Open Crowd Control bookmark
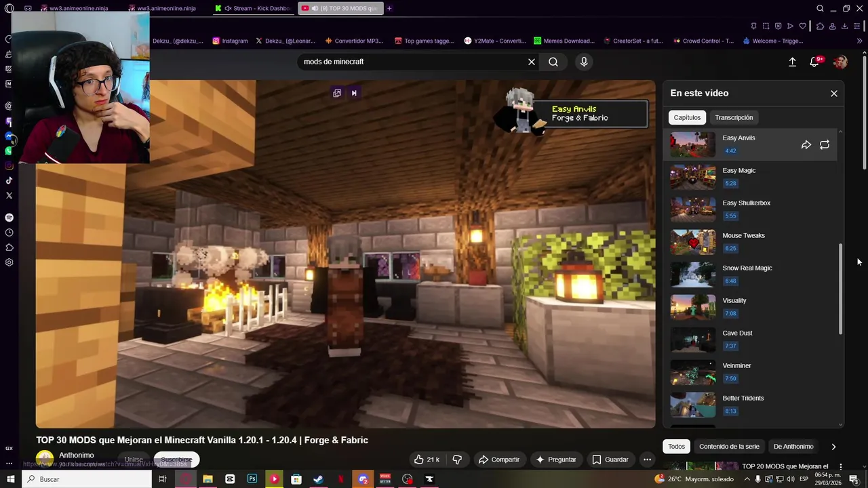Image resolution: width=868 pixels, height=488 pixels. 703,41
